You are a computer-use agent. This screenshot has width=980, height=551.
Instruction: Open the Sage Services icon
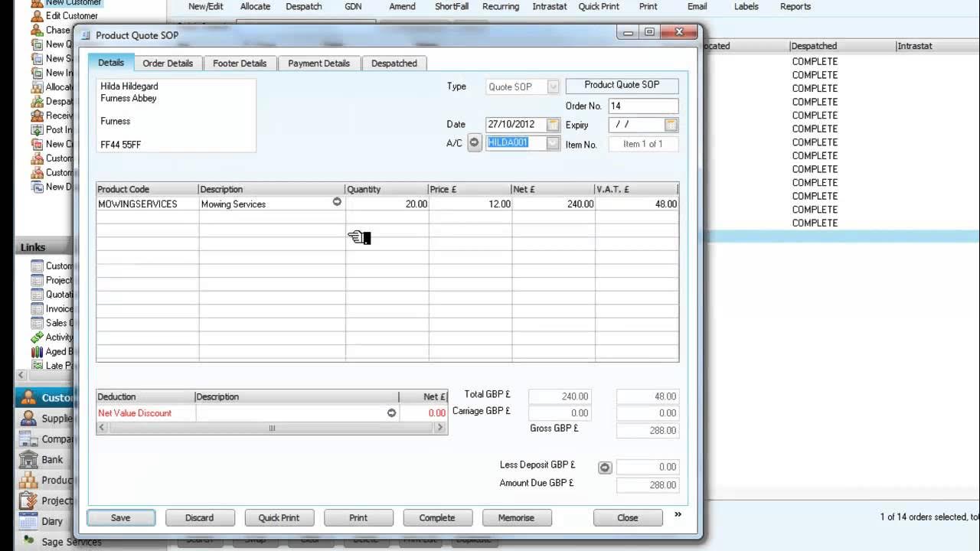click(28, 541)
